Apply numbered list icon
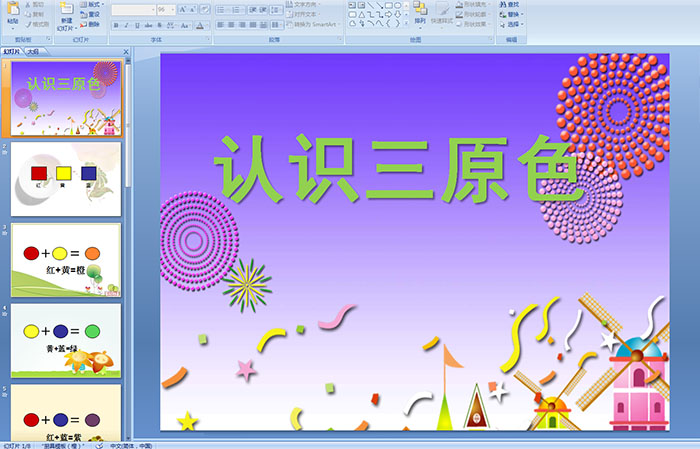Viewport: 700px width, 449px height. coord(237,10)
